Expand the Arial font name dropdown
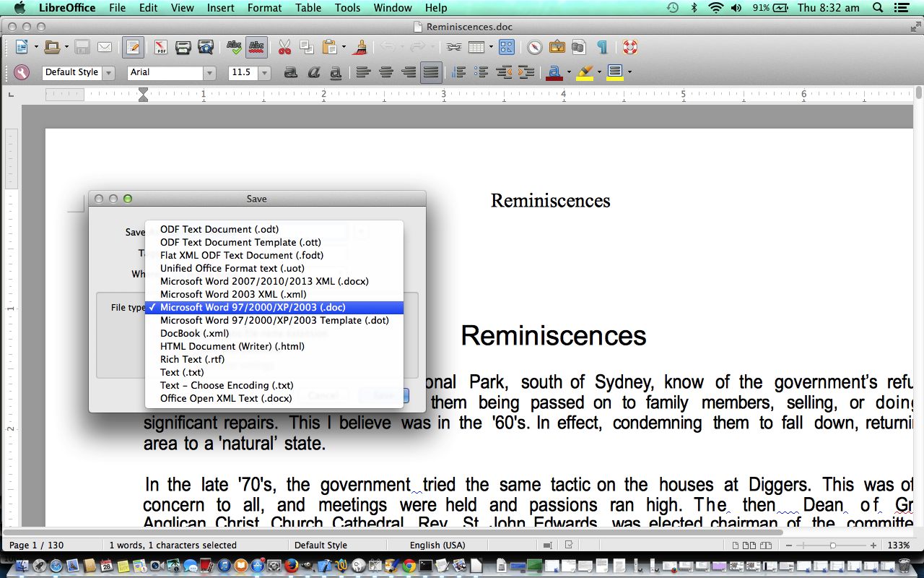This screenshot has width=924, height=578. point(210,73)
